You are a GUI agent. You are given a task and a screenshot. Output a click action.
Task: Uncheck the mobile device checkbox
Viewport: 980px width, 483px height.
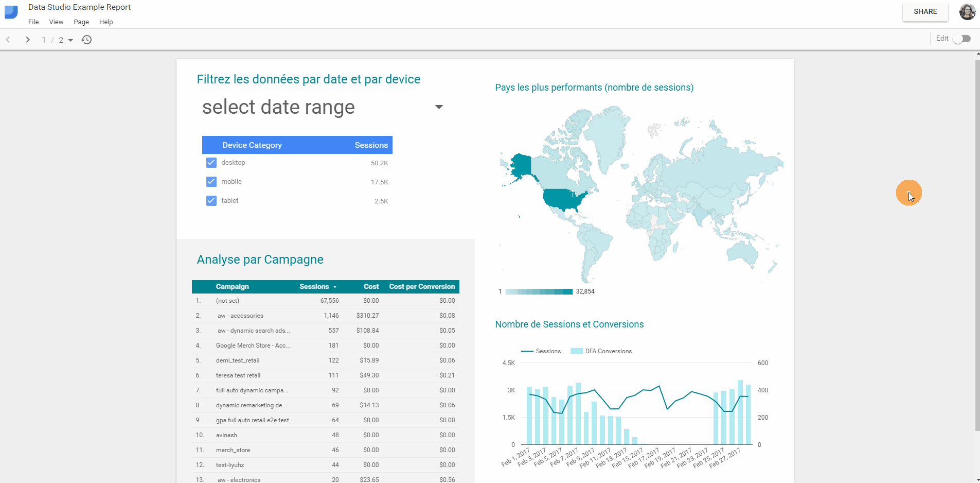[x=211, y=182]
